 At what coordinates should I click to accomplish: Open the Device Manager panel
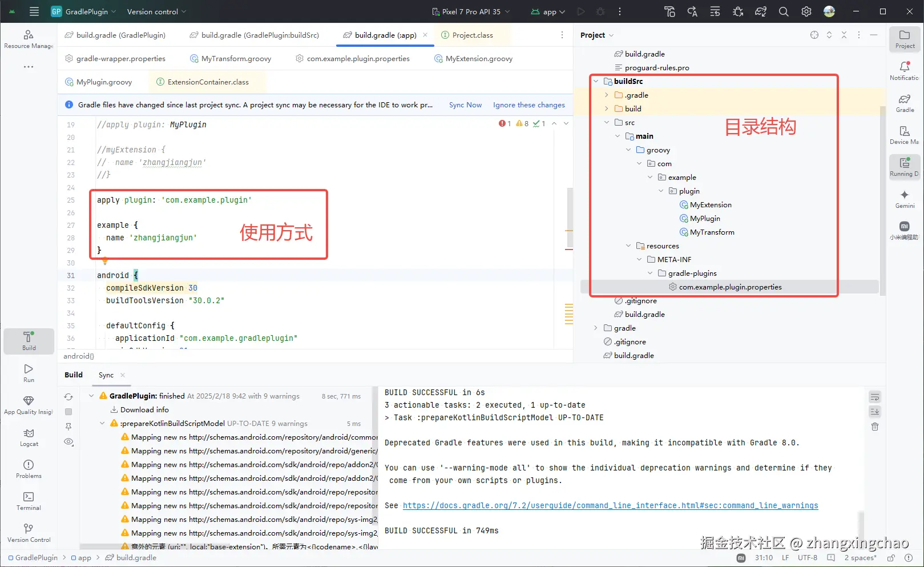(x=905, y=135)
